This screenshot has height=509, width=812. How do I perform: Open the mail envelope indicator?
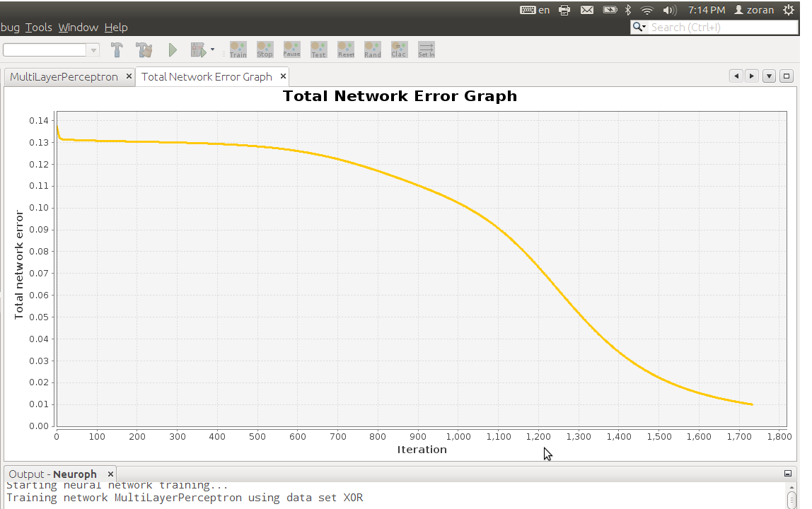pyautogui.click(x=587, y=10)
